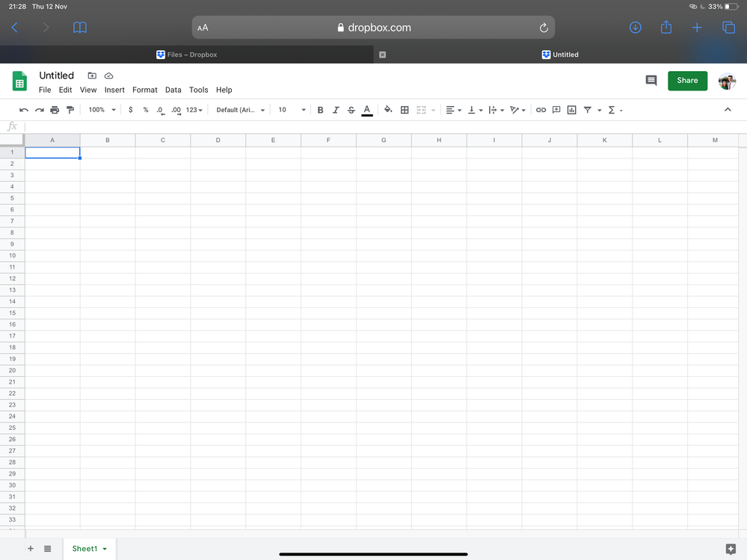Click the Print icon

(x=55, y=110)
